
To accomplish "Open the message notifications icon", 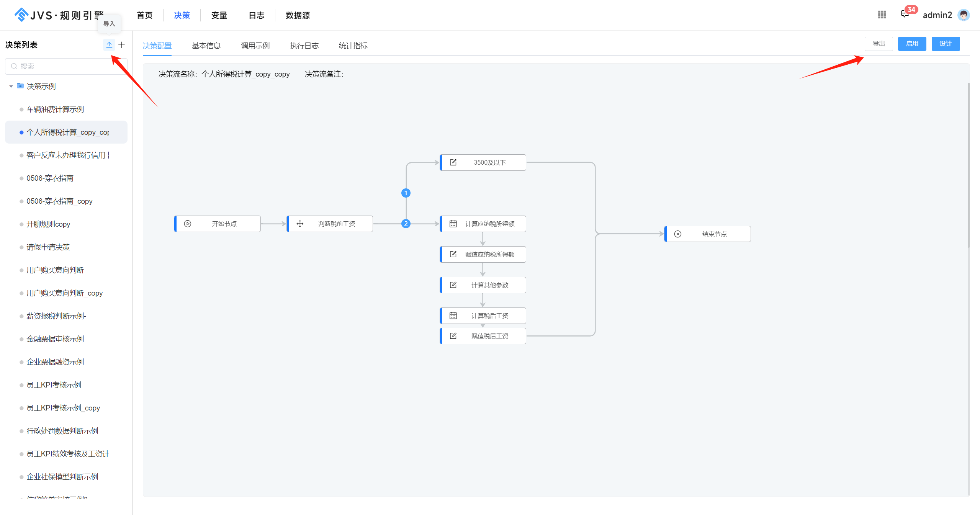I will click(x=905, y=15).
